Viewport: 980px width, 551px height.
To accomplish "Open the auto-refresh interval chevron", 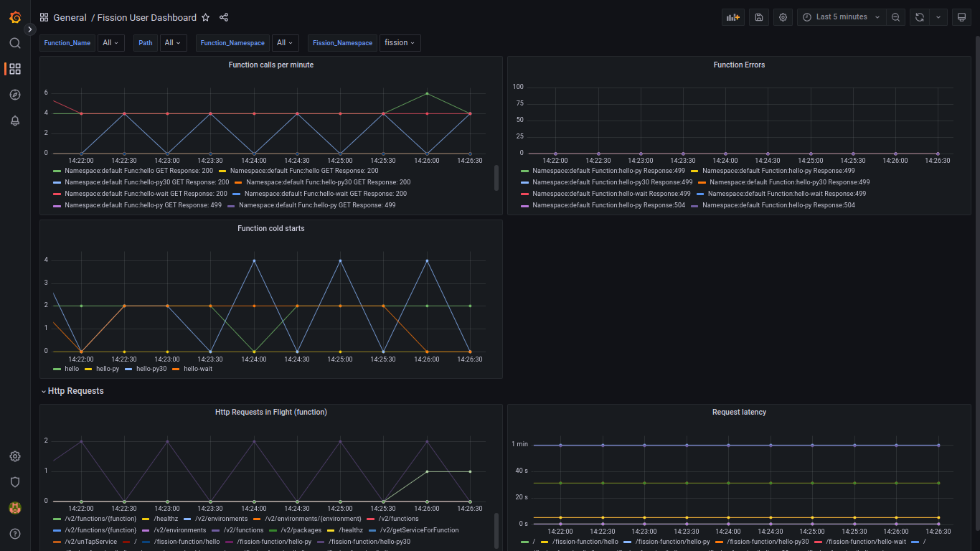I will click(x=938, y=17).
